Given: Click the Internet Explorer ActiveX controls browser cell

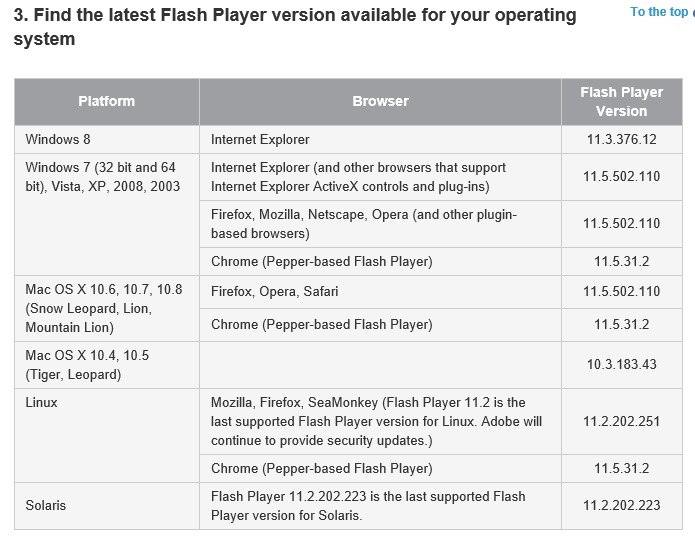Looking at the screenshot, I should [x=380, y=177].
